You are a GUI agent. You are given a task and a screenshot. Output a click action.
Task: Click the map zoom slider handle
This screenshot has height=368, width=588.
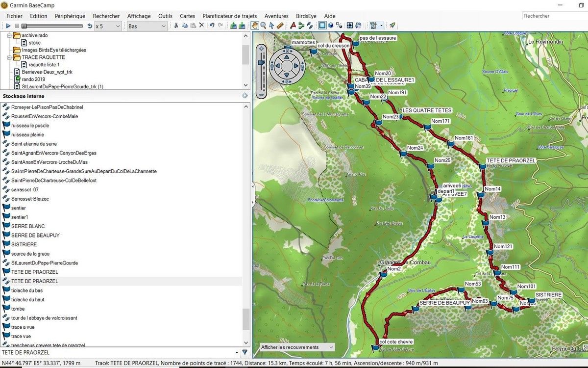[261, 63]
